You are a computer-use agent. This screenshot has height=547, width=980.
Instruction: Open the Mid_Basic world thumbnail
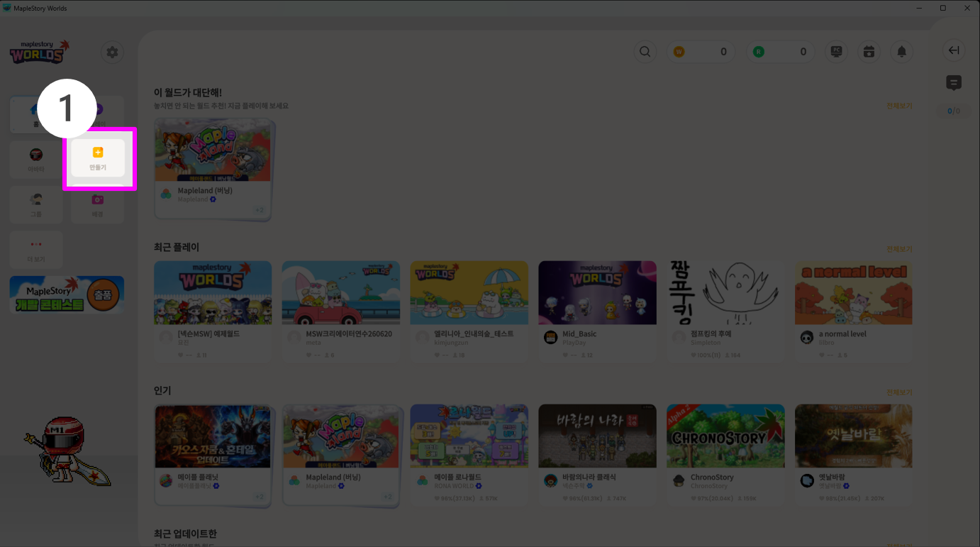pos(597,293)
